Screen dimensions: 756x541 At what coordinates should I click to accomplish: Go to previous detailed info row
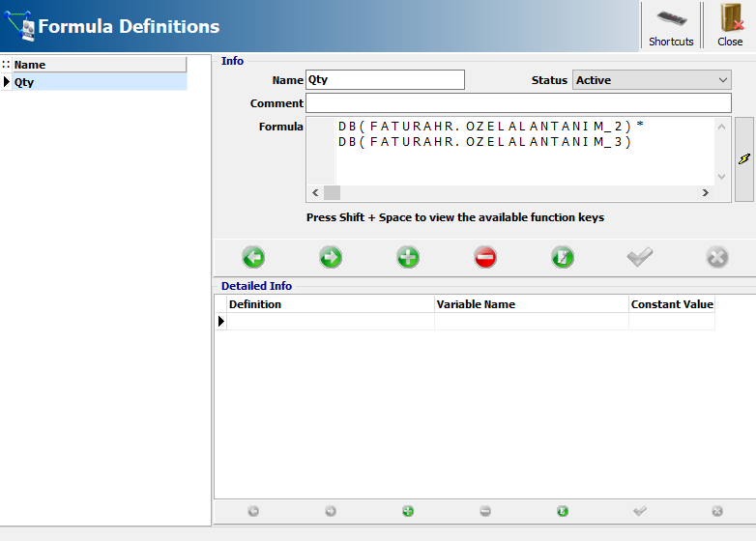(x=253, y=511)
